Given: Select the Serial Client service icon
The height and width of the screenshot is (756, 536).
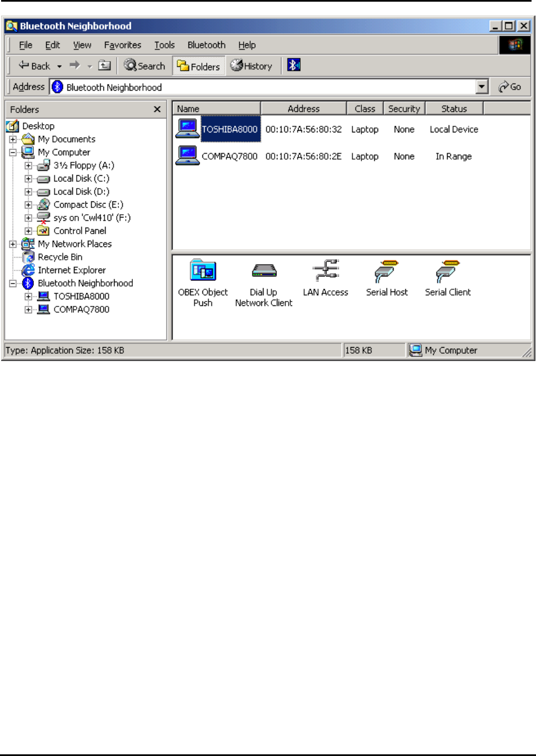Looking at the screenshot, I should click(448, 271).
